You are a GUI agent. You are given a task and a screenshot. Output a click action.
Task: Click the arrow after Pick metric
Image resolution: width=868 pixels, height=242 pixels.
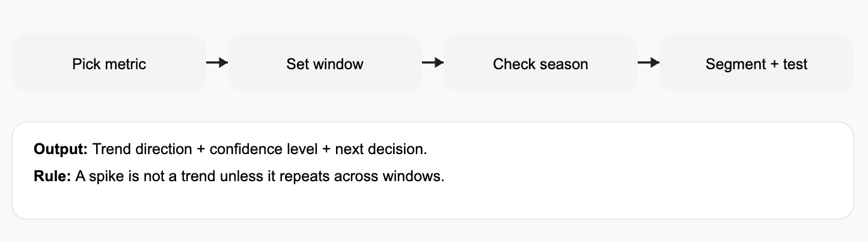click(x=217, y=62)
